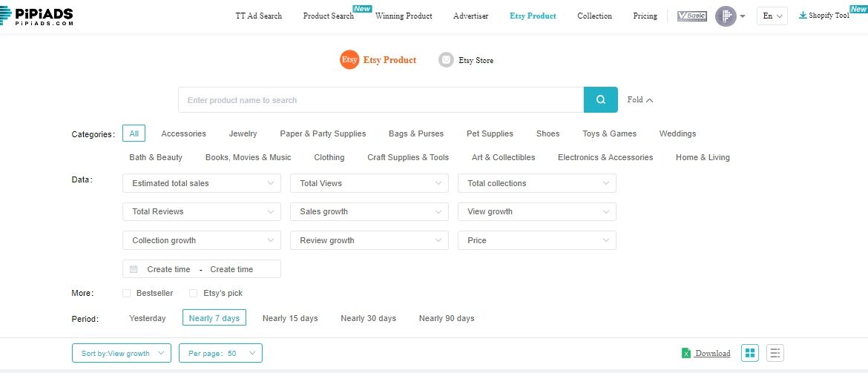The height and width of the screenshot is (373, 868).
Task: Click the Excel download icon
Action: (686, 353)
